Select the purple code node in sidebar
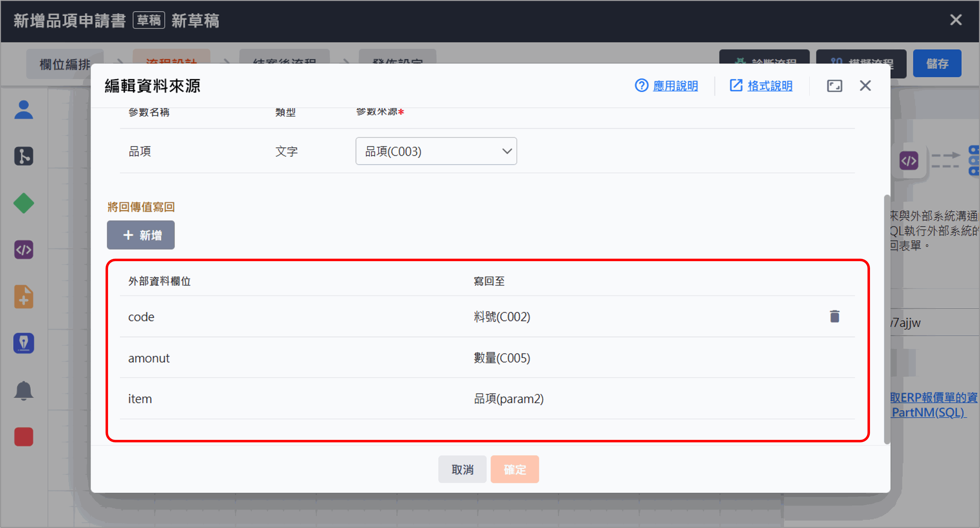 24,250
